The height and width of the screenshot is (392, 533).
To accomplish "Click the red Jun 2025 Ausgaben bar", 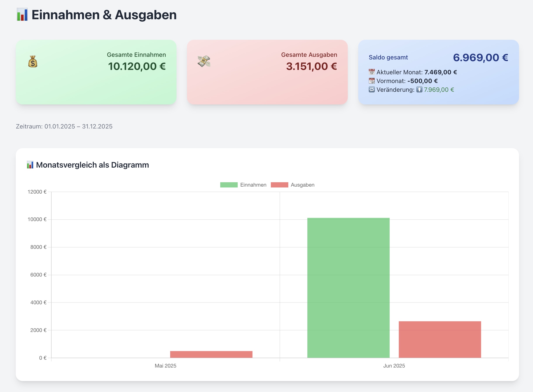I will tap(440, 339).
